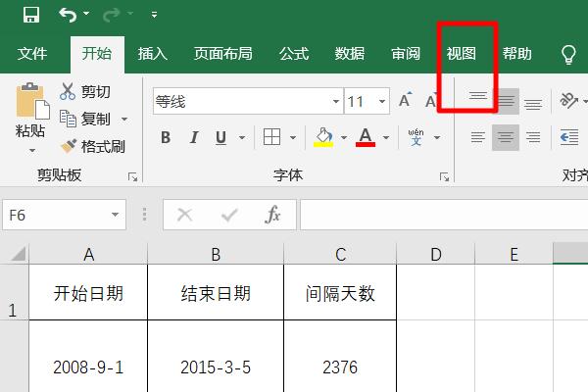Undo the last action

68,15
